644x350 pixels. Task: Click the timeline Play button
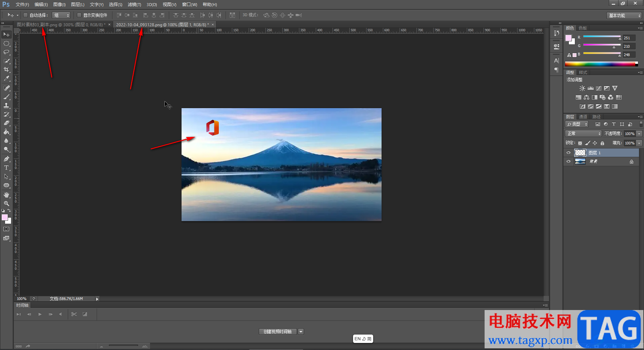pos(40,314)
